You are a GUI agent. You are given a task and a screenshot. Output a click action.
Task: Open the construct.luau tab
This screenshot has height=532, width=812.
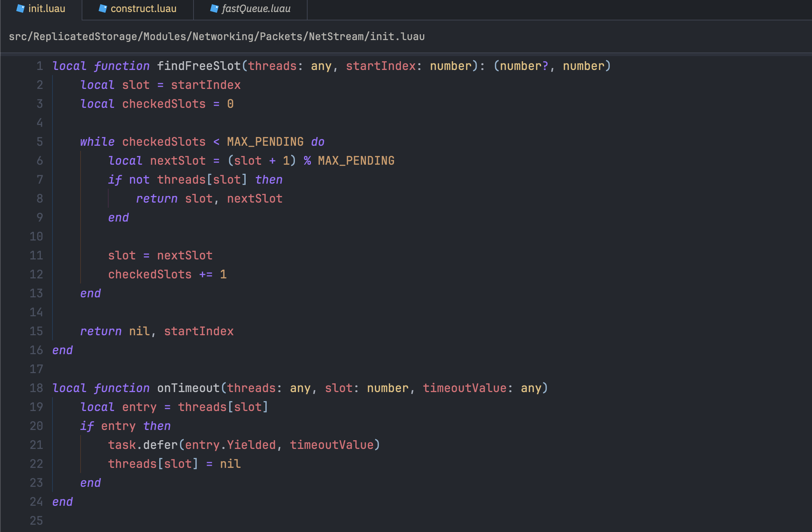(x=138, y=9)
